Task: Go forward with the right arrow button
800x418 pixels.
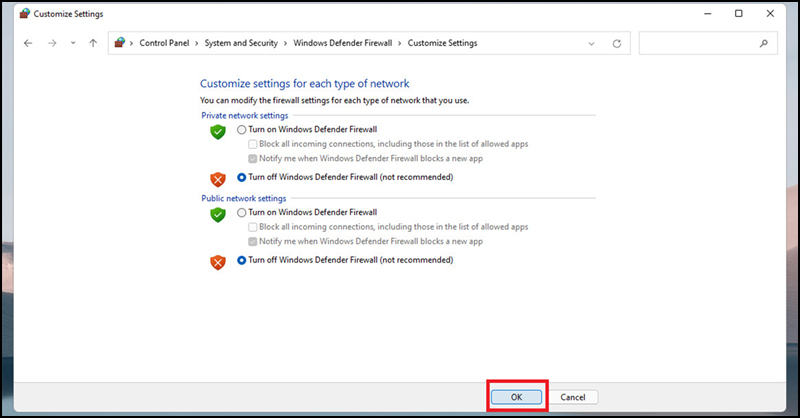Action: tap(52, 43)
